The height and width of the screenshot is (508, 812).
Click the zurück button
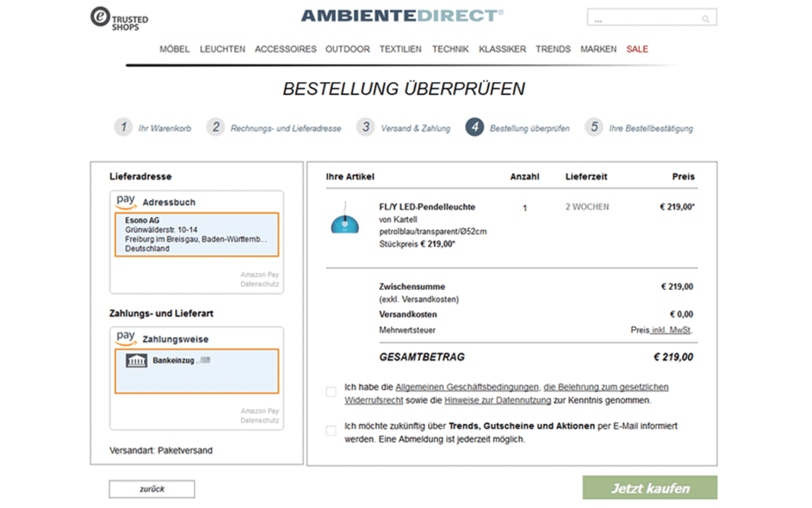[x=152, y=489]
